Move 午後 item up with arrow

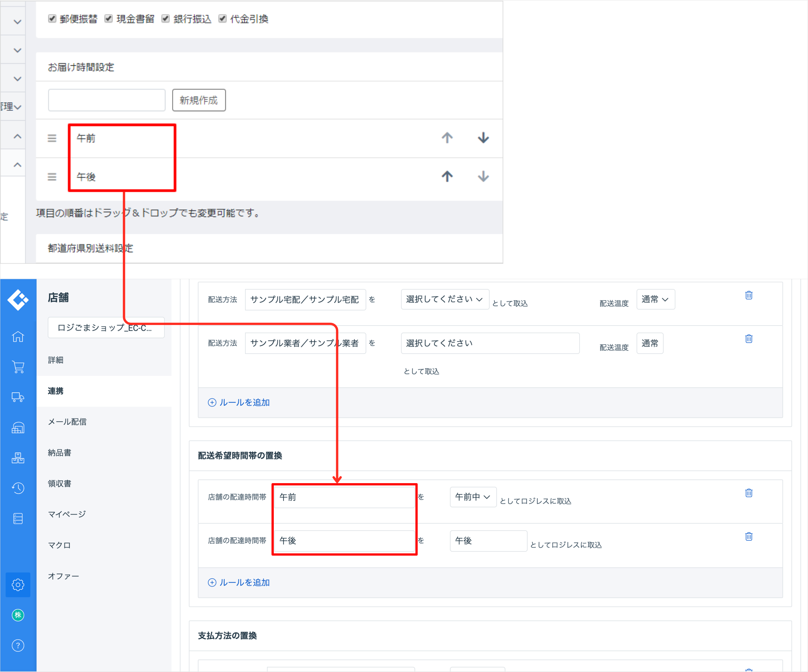(x=447, y=176)
